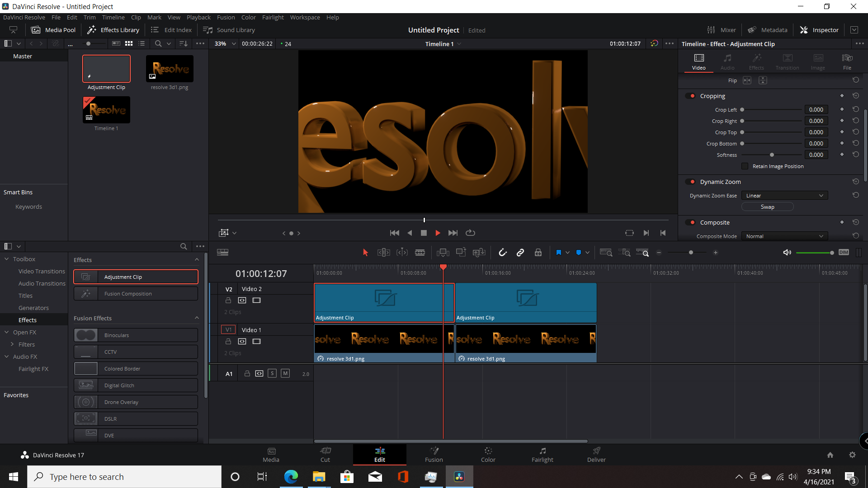Click Overwrite Clip icon in toolbar
Screen dimensions: 868x488
click(461, 253)
